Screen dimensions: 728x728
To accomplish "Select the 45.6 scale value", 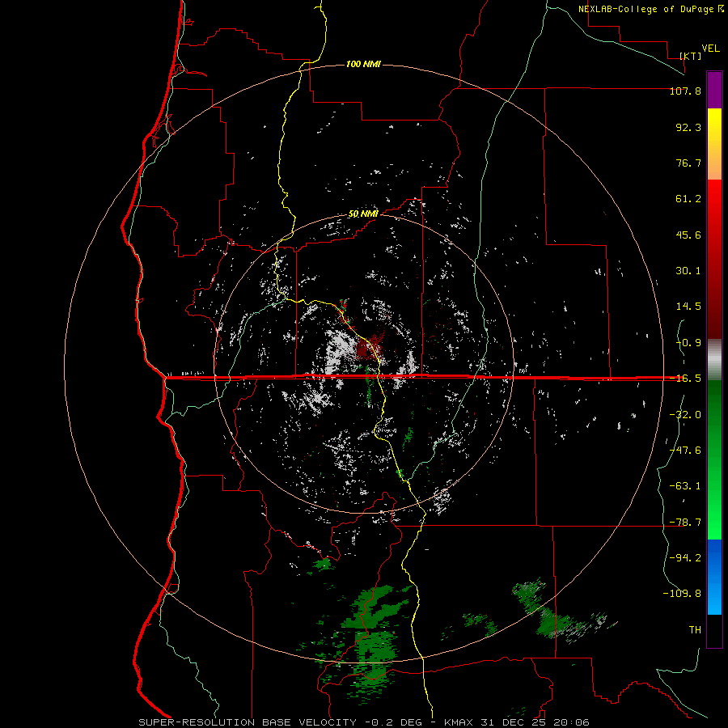I will pyautogui.click(x=688, y=235).
